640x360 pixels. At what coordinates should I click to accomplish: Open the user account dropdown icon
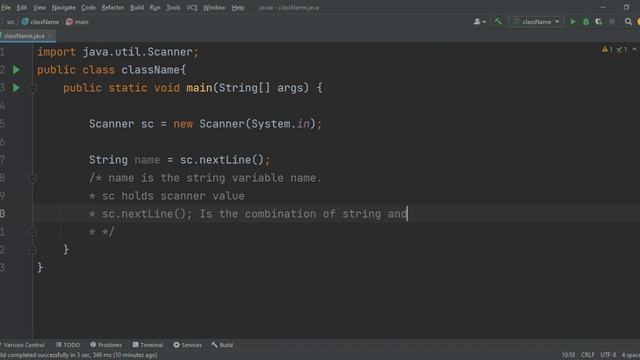point(480,22)
